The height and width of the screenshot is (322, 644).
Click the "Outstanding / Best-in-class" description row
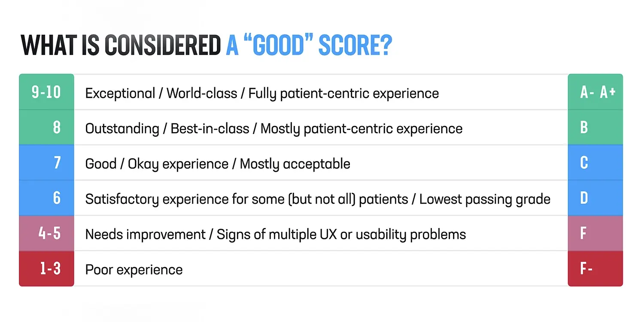click(274, 128)
